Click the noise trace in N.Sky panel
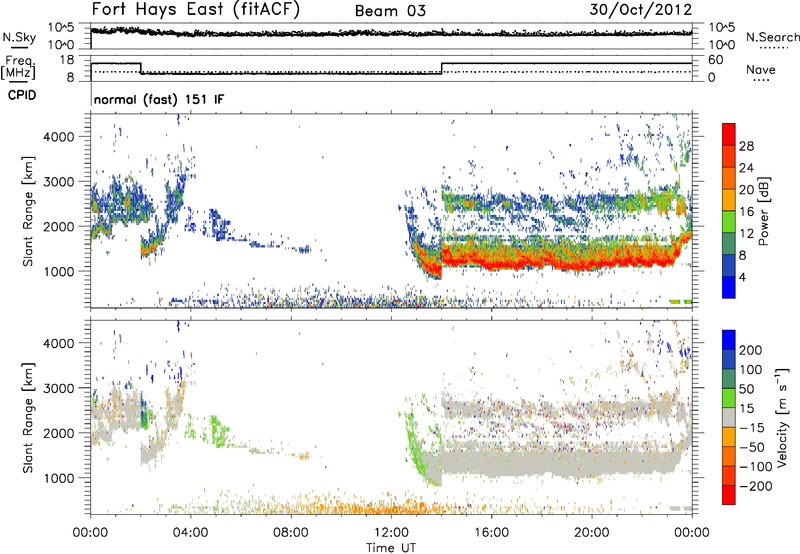800x554 pixels. tap(391, 33)
